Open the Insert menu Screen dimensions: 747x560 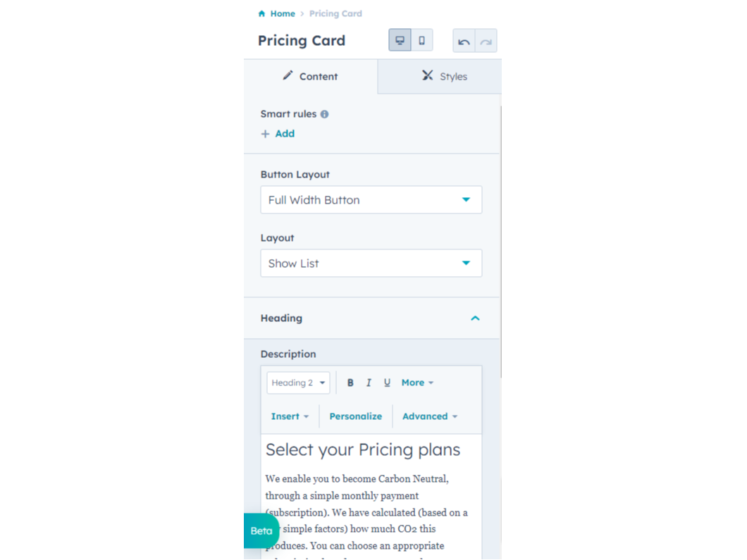290,416
